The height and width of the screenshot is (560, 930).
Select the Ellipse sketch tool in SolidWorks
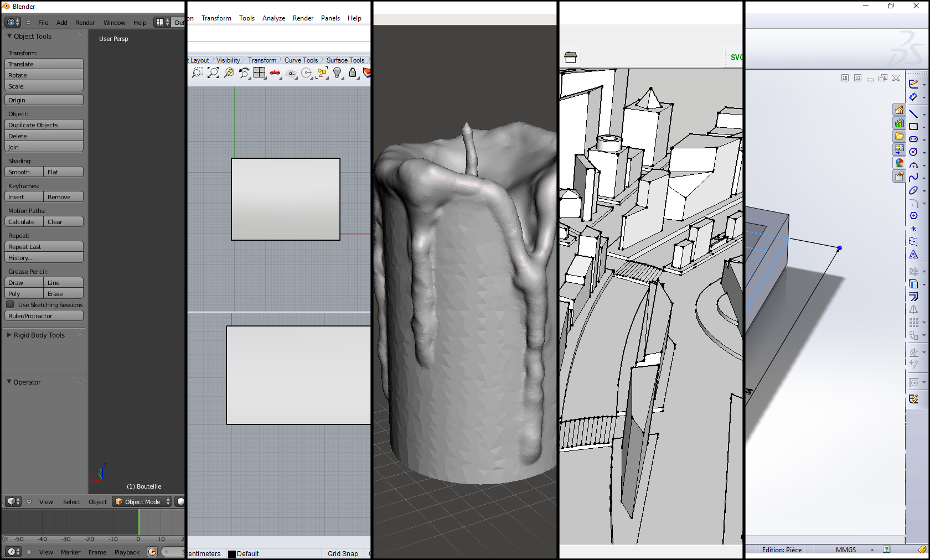coord(913,190)
